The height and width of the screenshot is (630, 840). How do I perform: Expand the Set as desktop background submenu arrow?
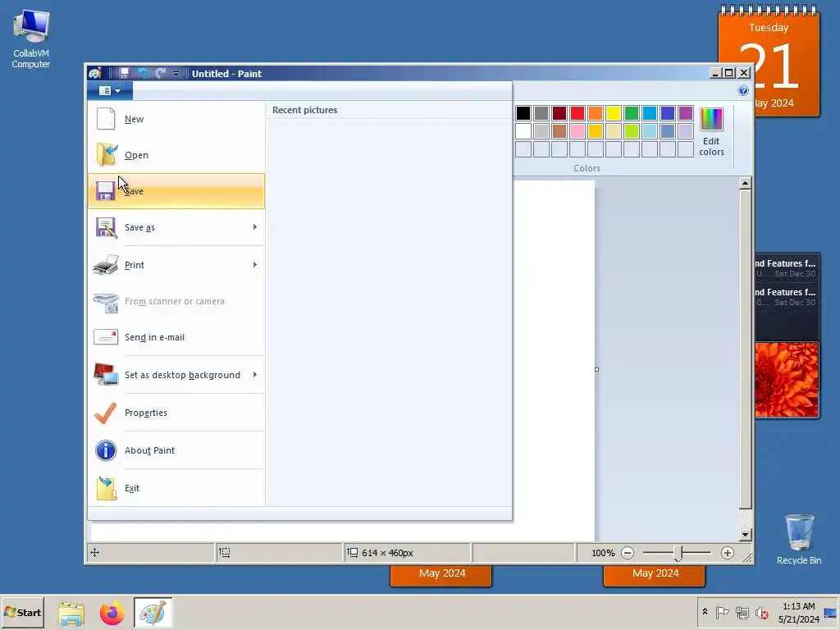(255, 374)
